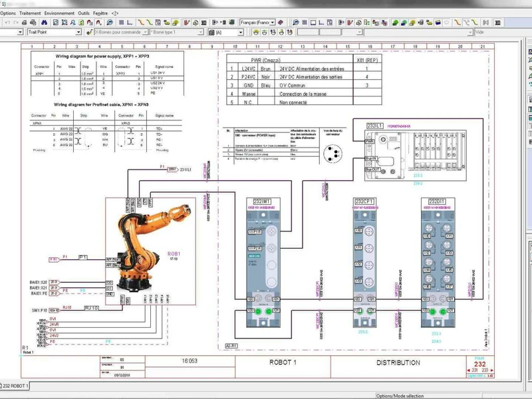Select the 232IM1 module label
This screenshot has height=399, width=532.
[263, 201]
